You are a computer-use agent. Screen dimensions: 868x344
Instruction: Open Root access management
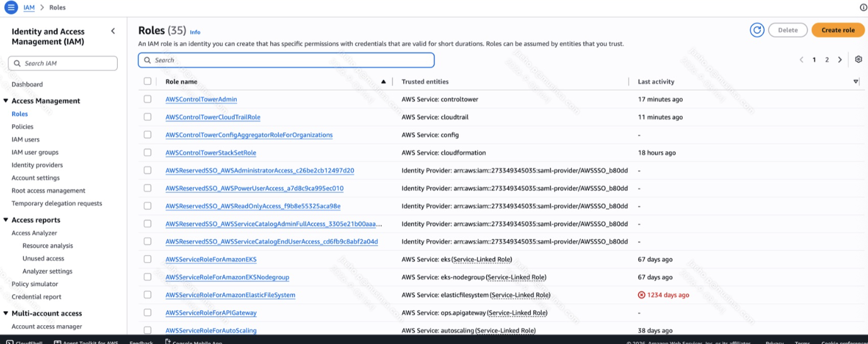pos(49,190)
